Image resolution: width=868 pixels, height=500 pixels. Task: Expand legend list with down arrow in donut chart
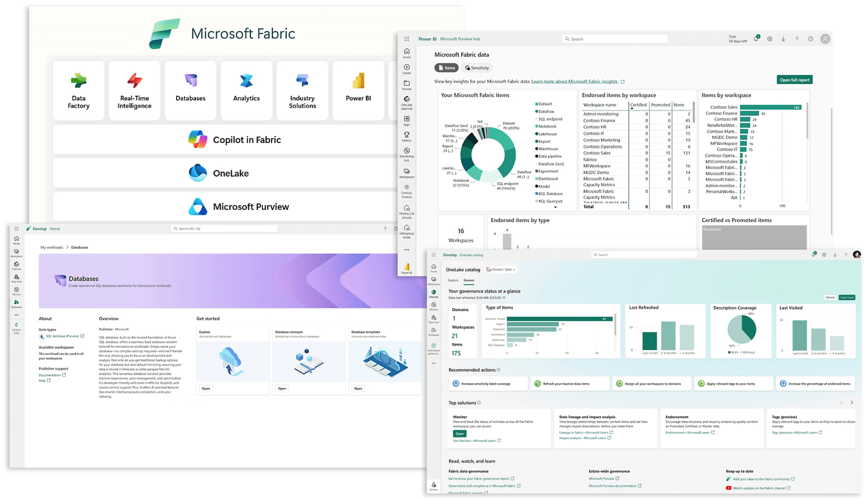[x=555, y=207]
